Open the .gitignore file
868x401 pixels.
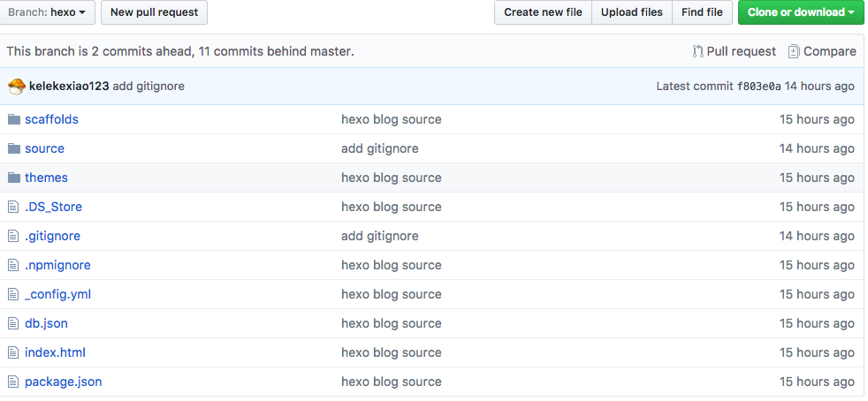(x=52, y=236)
